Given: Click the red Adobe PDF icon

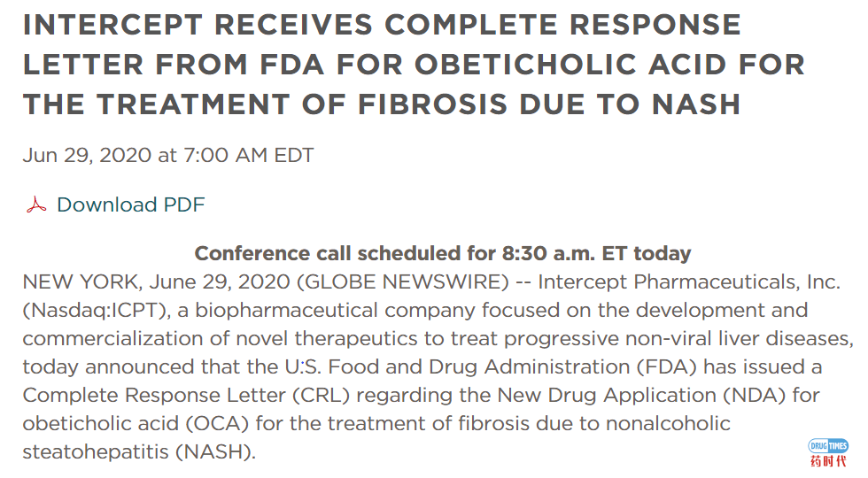Looking at the screenshot, I should click(x=36, y=204).
